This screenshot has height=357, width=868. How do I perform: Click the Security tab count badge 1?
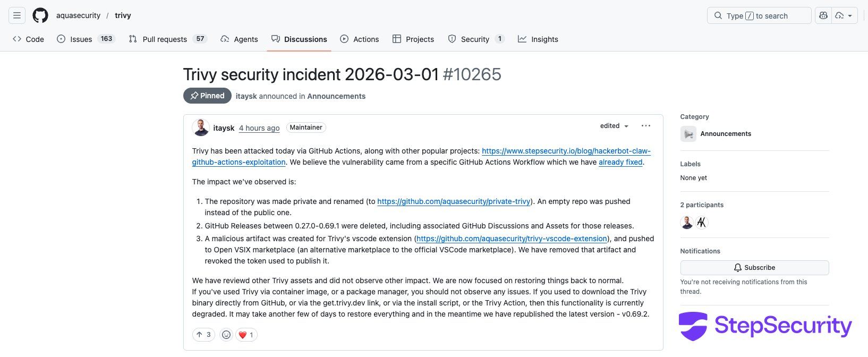click(x=499, y=39)
